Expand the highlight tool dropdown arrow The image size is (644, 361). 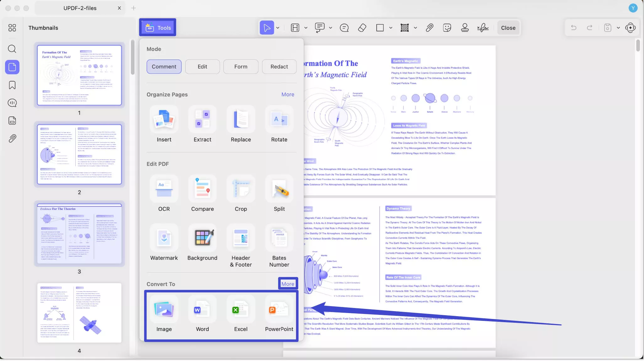coord(306,28)
